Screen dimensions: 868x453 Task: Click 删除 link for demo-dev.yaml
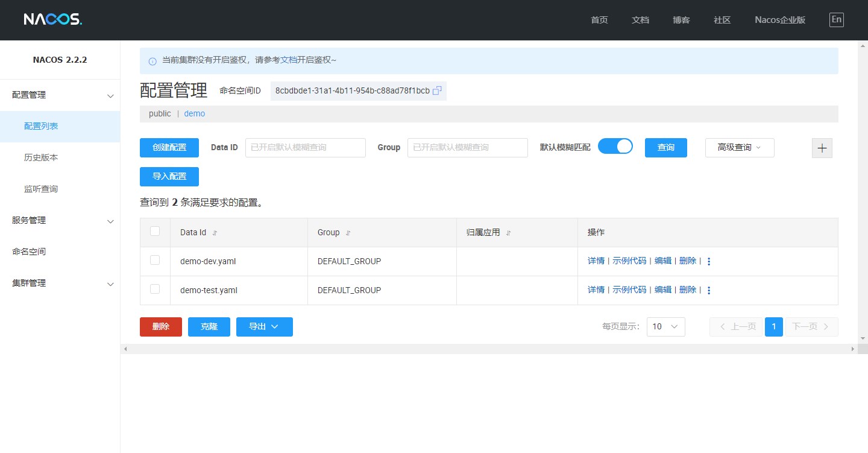[688, 261]
